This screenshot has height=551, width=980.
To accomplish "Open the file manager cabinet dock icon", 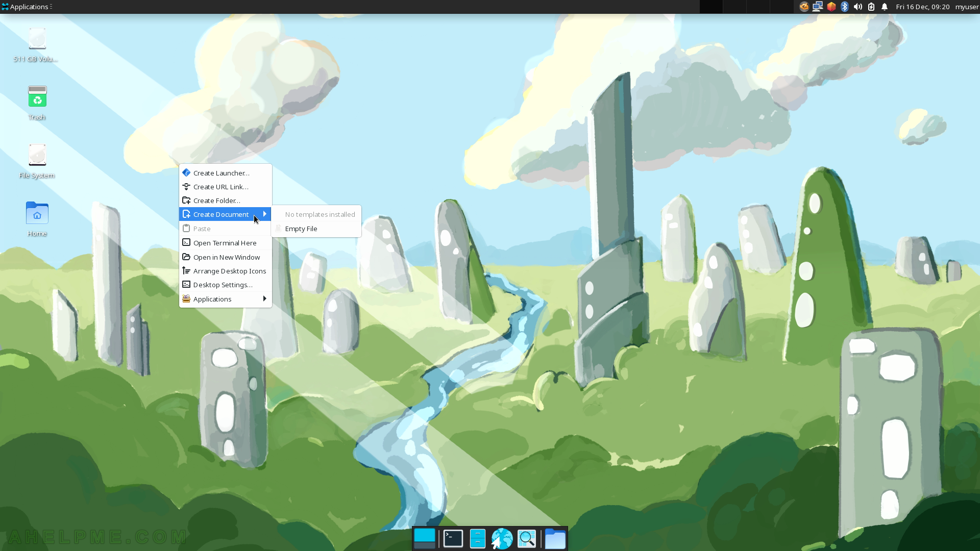I will [x=477, y=539].
